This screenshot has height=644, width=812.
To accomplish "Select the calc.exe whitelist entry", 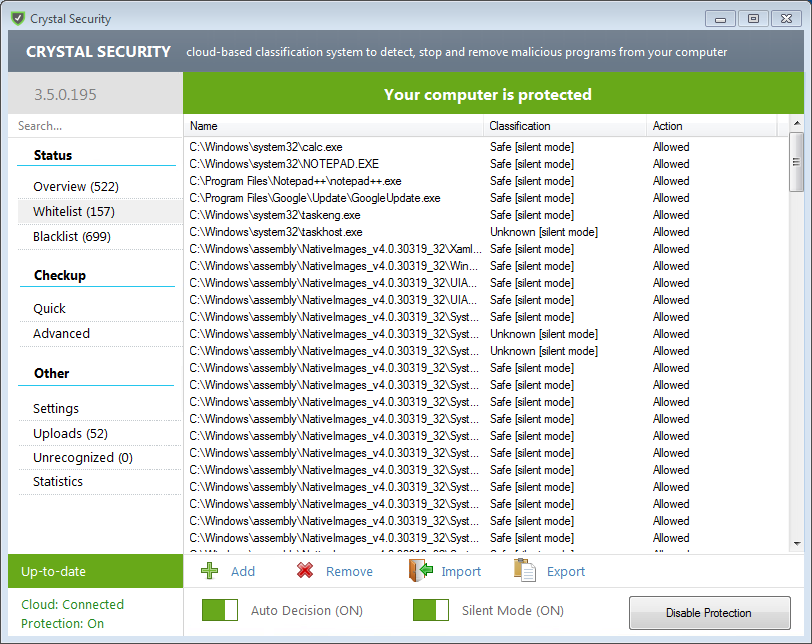I will coord(264,147).
